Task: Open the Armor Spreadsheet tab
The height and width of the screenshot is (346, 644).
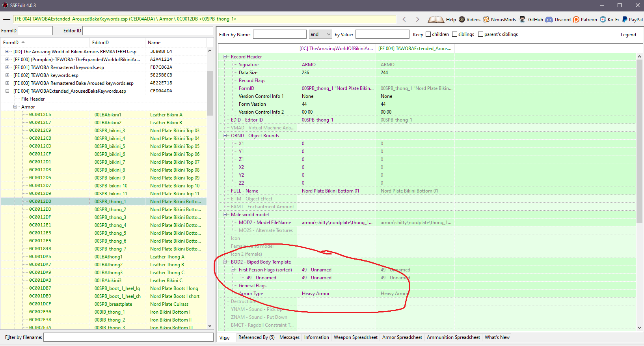Action: tap(402, 337)
